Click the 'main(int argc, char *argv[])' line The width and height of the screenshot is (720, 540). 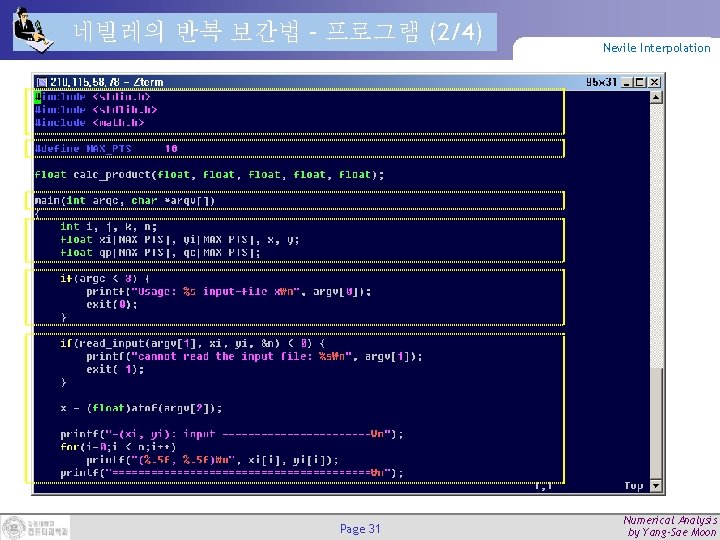(125, 201)
